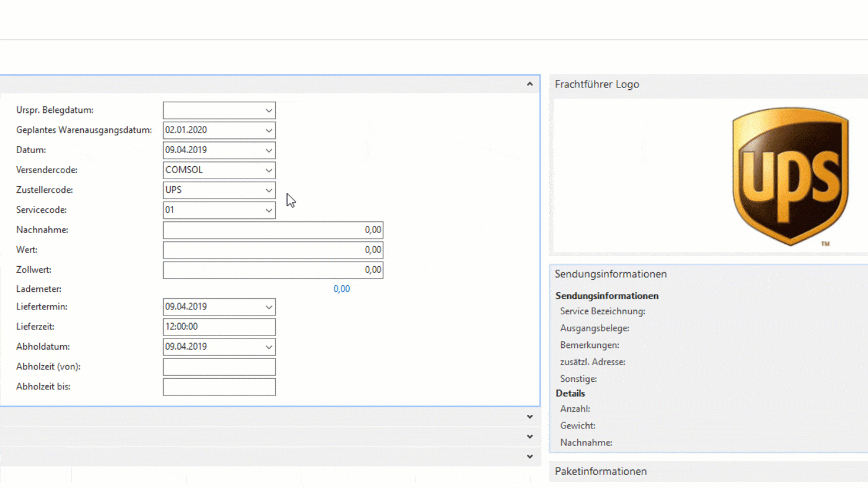Expand the third collapsed section below the form

tap(529, 456)
